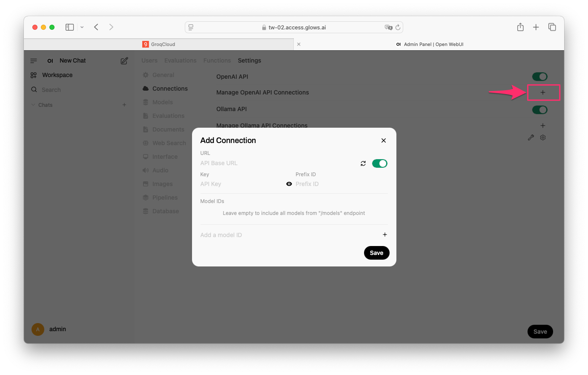
Task: Click plus icon to add model ID
Action: [x=385, y=235]
